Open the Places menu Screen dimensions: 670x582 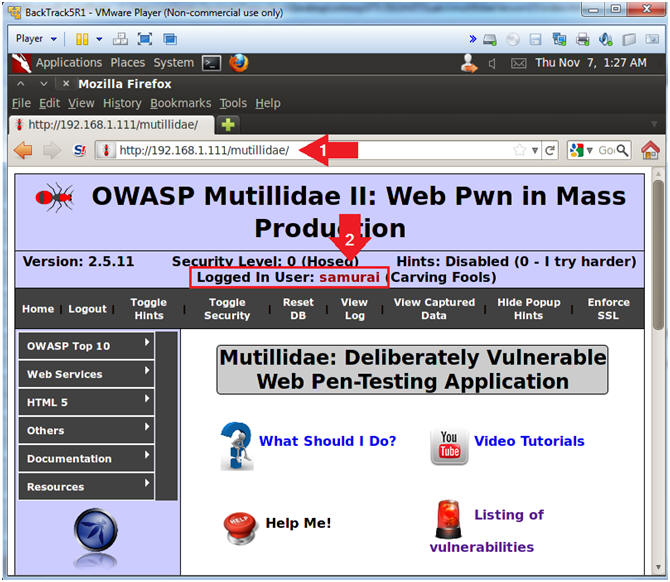127,63
